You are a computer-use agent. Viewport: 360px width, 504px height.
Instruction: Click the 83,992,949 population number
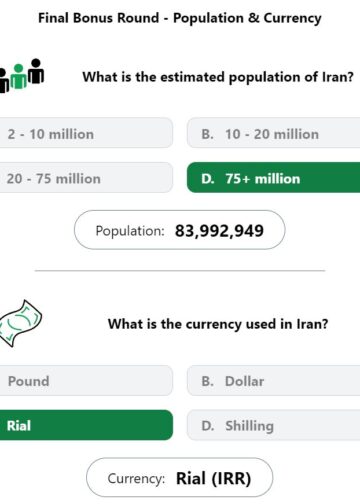219,231
